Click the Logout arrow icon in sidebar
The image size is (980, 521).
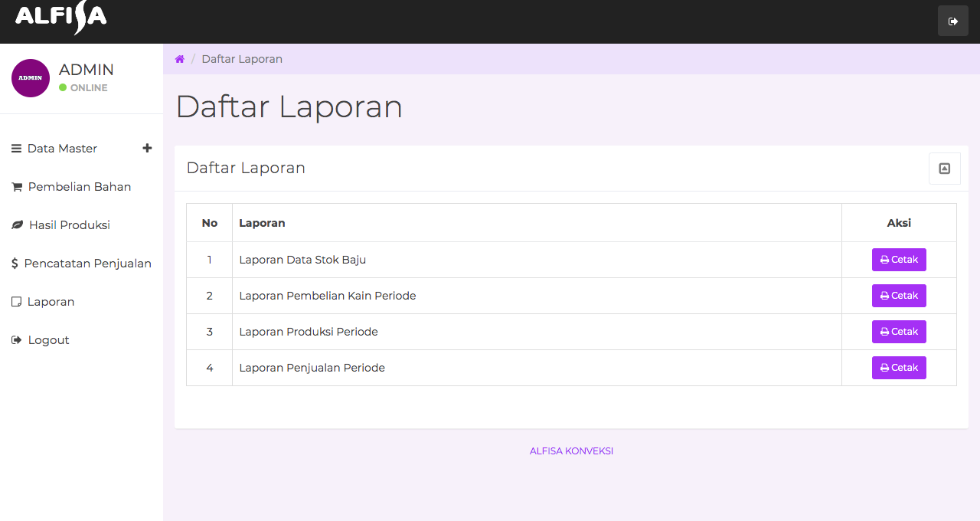pos(17,340)
